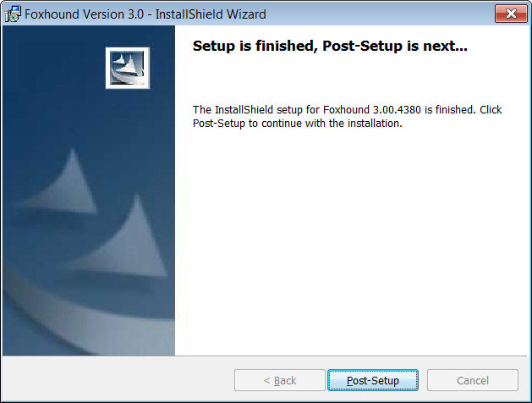Click the greyed-out Cancel button

click(x=473, y=380)
